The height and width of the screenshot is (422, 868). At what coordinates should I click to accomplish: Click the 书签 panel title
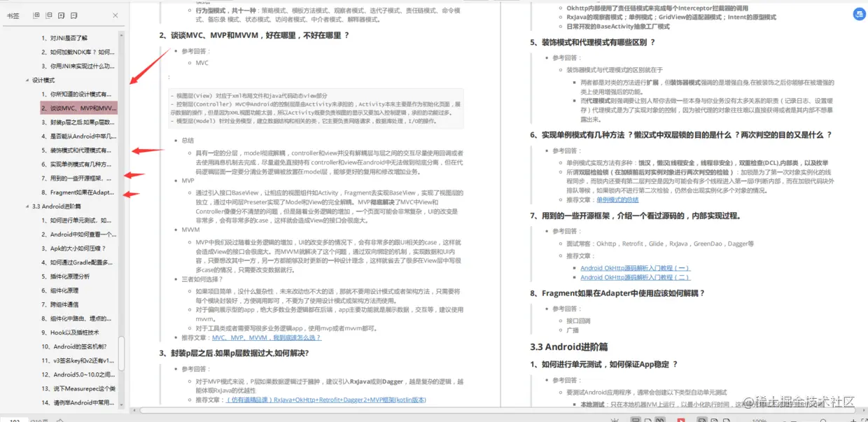[x=13, y=15]
